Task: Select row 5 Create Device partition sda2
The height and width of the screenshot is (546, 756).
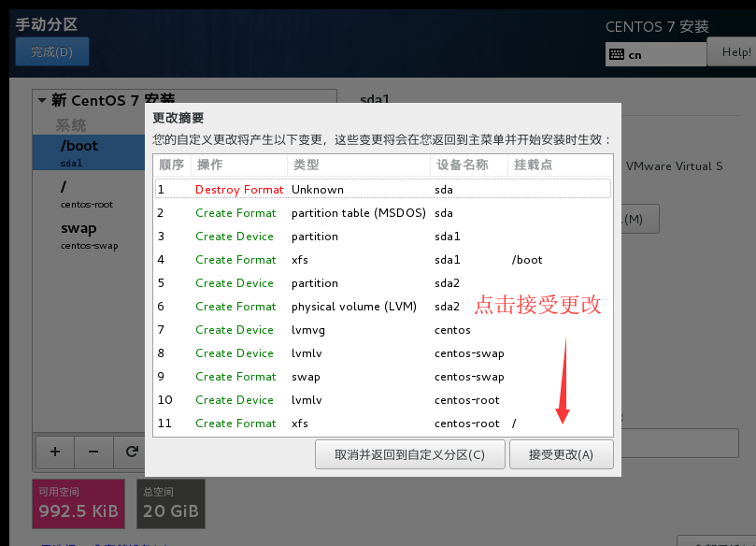Action: point(383,283)
